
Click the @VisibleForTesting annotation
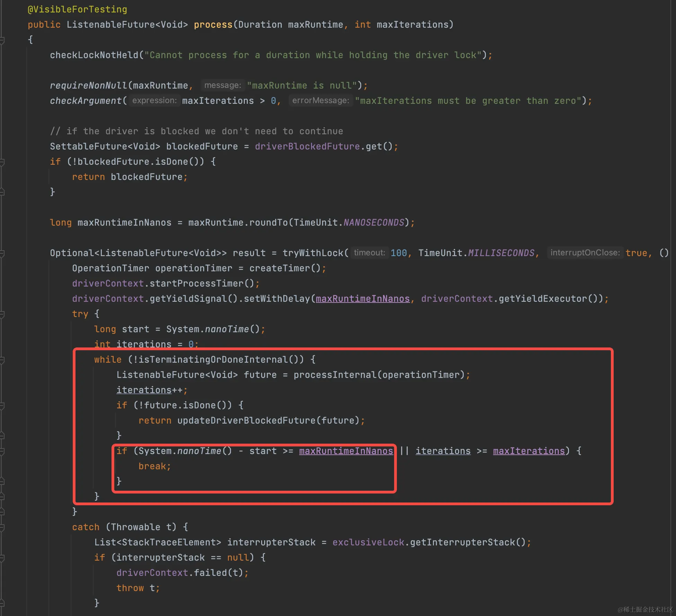[77, 9]
